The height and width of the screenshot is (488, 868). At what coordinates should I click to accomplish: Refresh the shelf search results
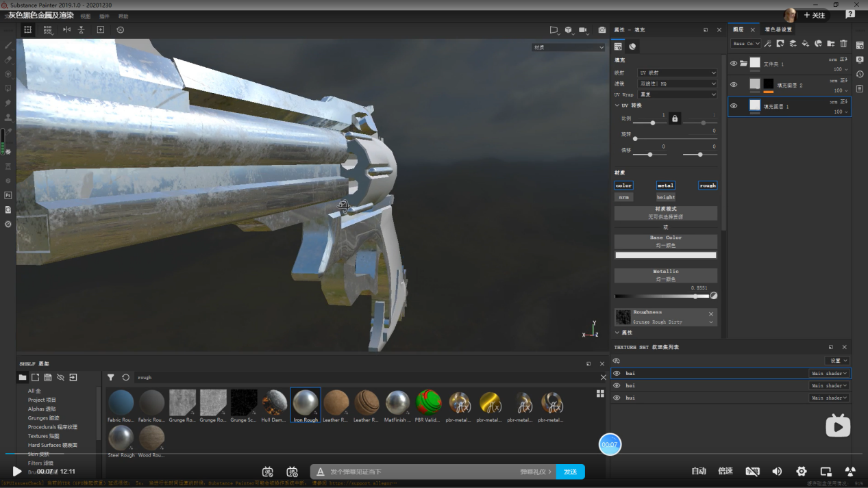pyautogui.click(x=125, y=377)
